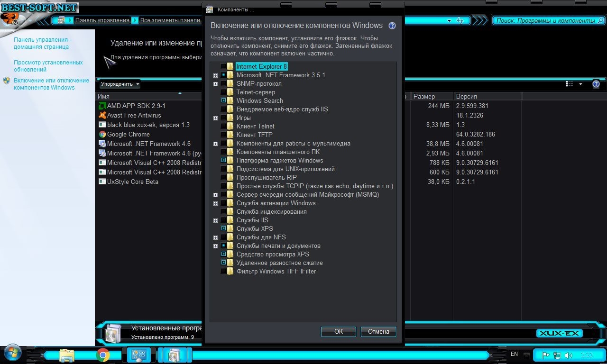Select the Клиент TFTP component row
Viewport: 607px width, 364px height.
pyautogui.click(x=255, y=135)
